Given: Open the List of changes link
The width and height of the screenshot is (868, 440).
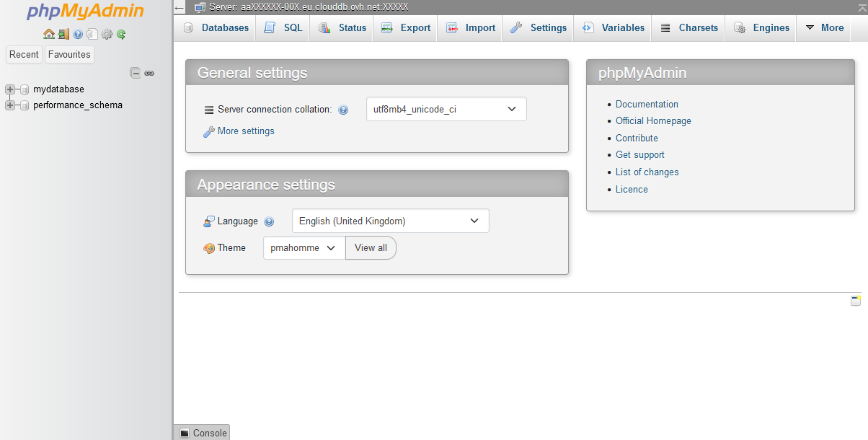Looking at the screenshot, I should click(647, 172).
